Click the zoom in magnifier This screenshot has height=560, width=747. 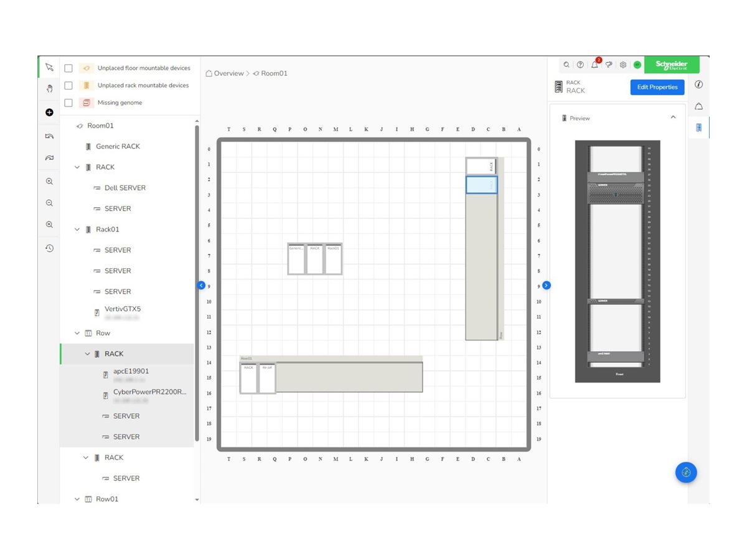[x=49, y=182]
